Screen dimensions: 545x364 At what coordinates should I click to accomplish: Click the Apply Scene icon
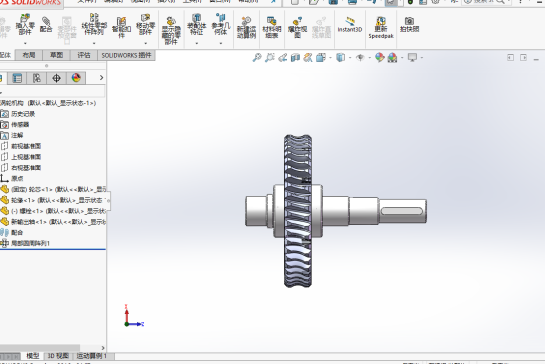pyautogui.click(x=392, y=57)
